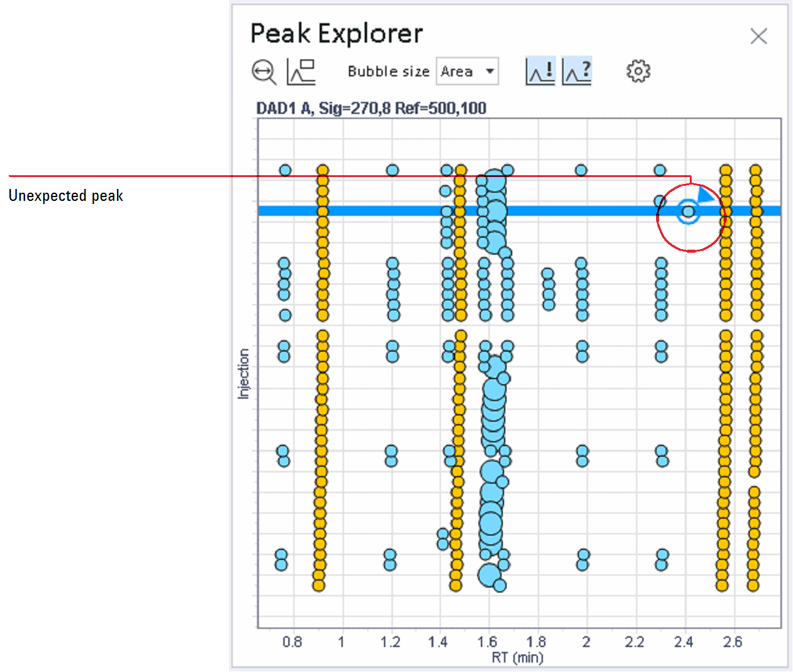Toggle the exclamation-mark peak filter button
793x672 pixels.
coord(540,71)
